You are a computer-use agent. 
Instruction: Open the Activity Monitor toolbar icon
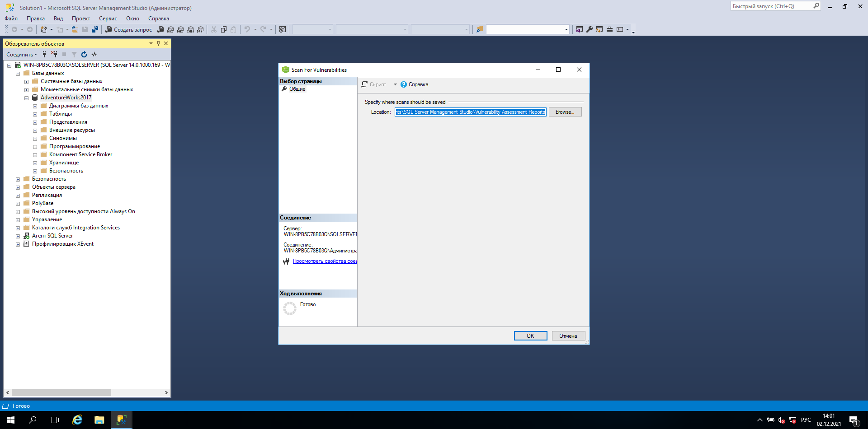pos(283,29)
